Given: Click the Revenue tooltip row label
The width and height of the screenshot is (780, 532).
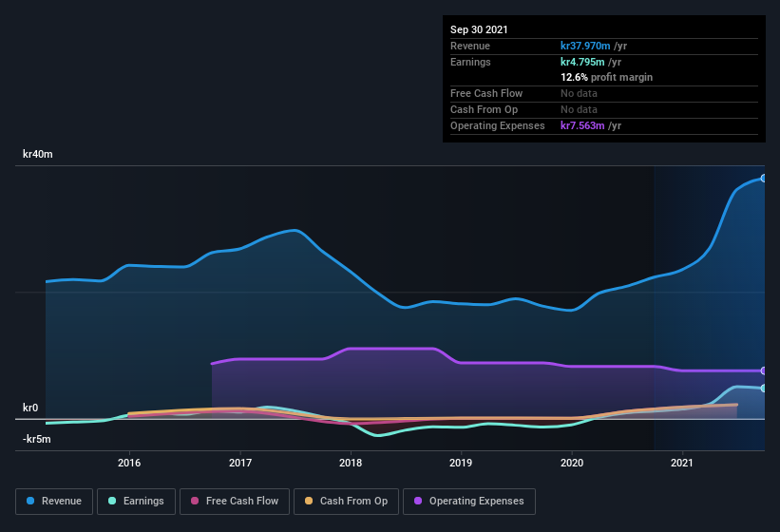Looking at the screenshot, I should click(470, 46).
